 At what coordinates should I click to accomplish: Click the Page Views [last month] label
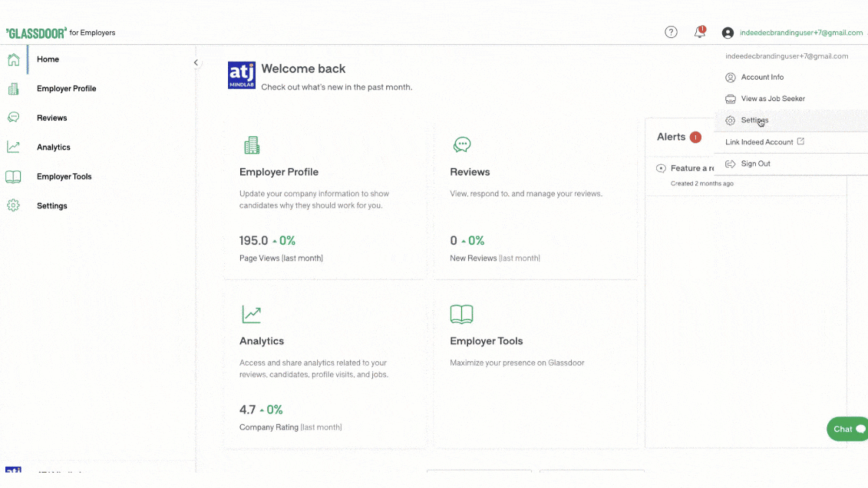[281, 258]
